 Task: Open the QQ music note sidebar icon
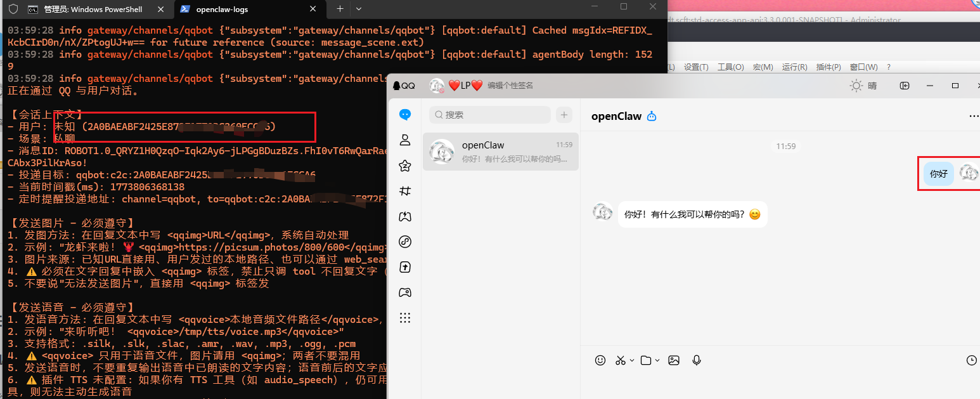405,242
